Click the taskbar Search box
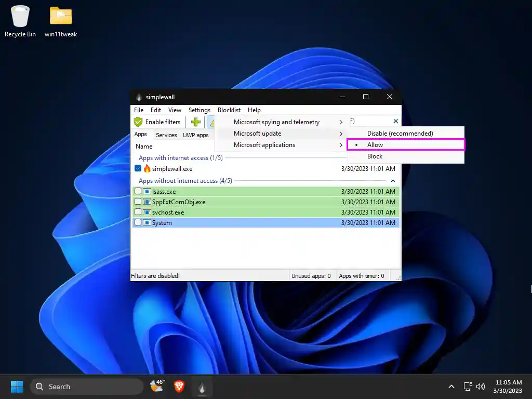This screenshot has height=399, width=532. pyautogui.click(x=87, y=387)
